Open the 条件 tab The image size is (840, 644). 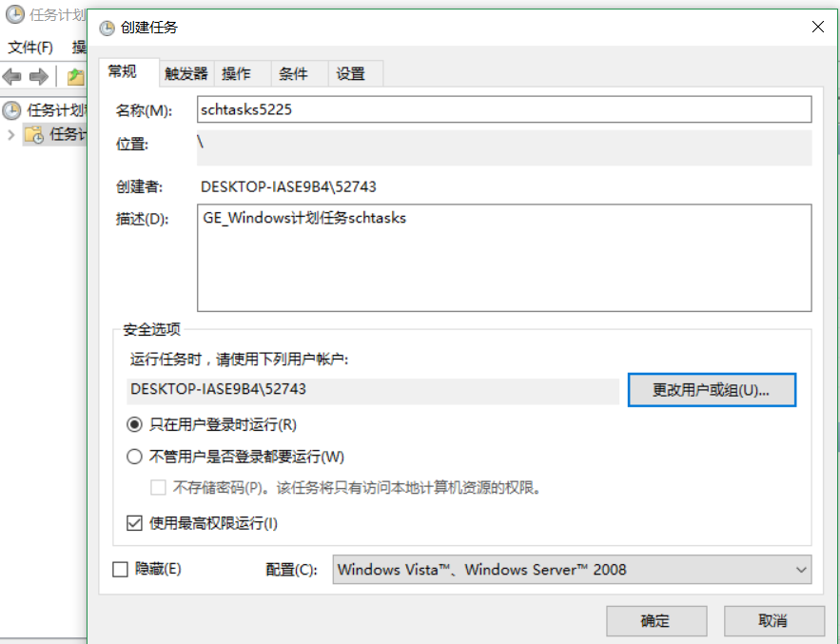point(300,73)
